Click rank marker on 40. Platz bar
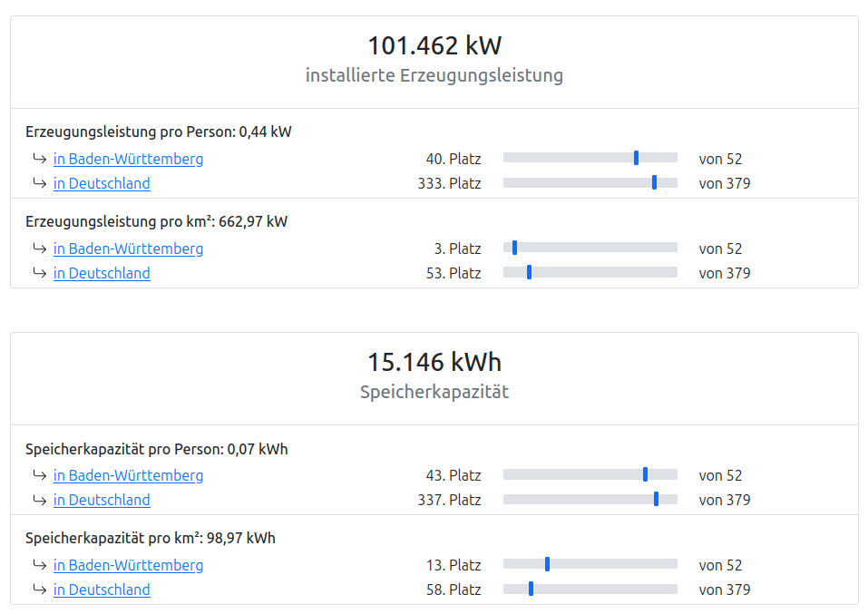This screenshot has width=868, height=614. (636, 158)
